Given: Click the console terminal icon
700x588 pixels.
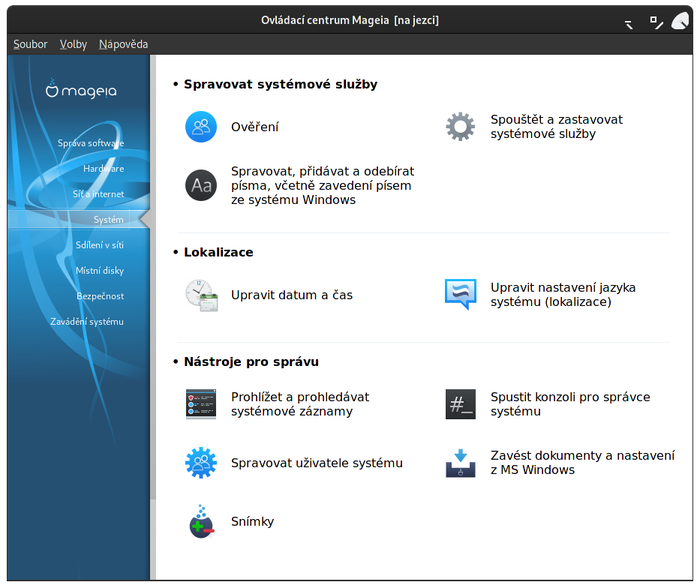Looking at the screenshot, I should pyautogui.click(x=460, y=404).
